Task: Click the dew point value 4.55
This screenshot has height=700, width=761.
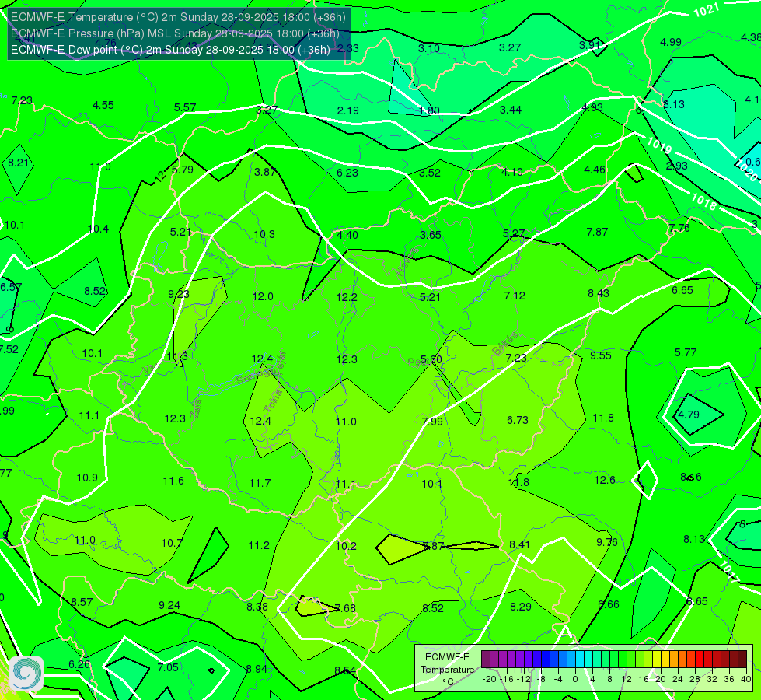Action: [103, 105]
